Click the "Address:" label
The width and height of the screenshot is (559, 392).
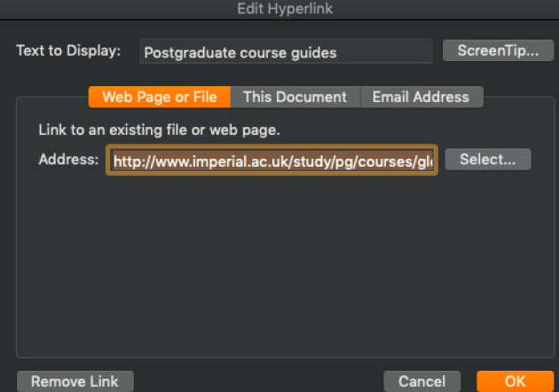pos(68,160)
